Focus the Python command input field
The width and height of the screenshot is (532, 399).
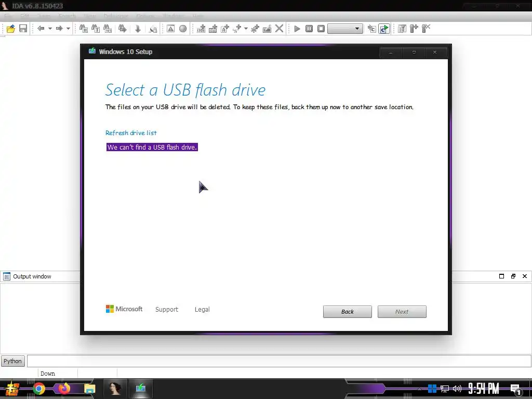279,361
